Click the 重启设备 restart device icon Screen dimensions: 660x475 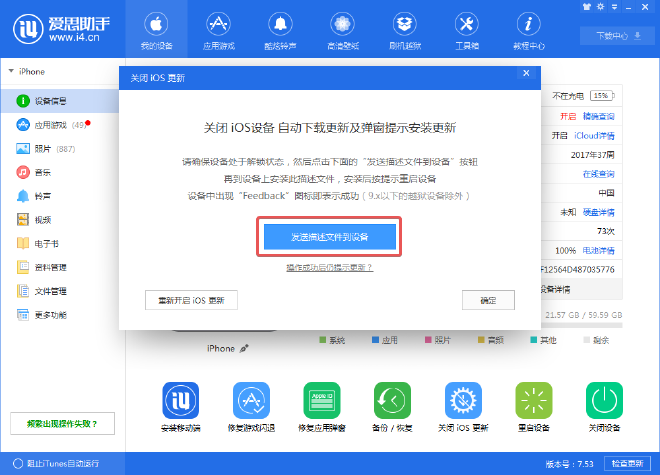pos(534,400)
